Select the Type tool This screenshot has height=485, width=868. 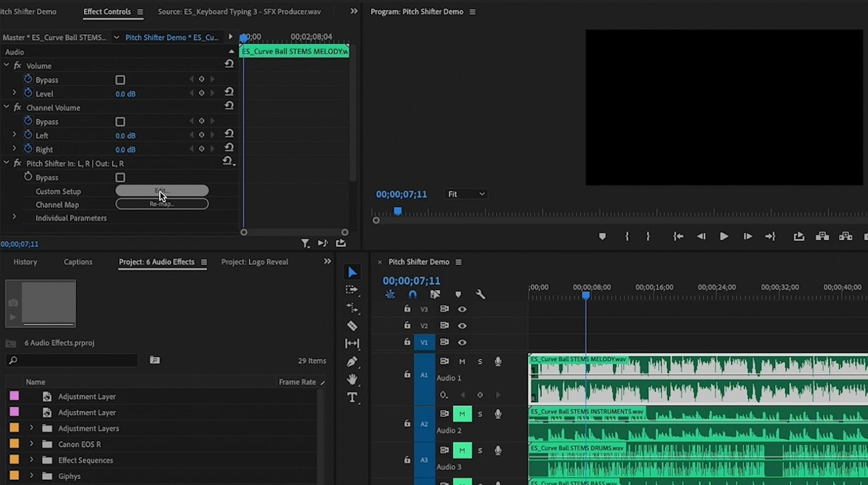[x=352, y=397]
